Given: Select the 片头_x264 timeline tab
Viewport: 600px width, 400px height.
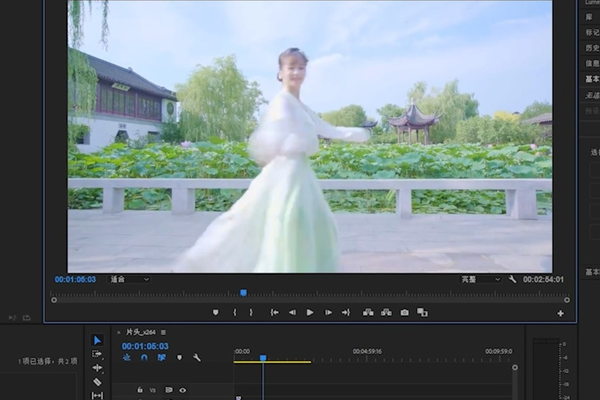Looking at the screenshot, I should coord(140,332).
